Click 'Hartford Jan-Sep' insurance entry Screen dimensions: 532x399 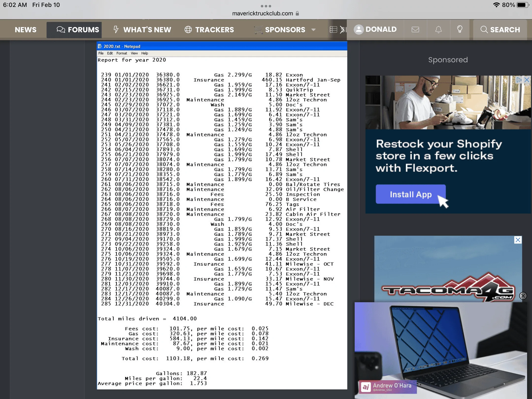click(x=313, y=80)
